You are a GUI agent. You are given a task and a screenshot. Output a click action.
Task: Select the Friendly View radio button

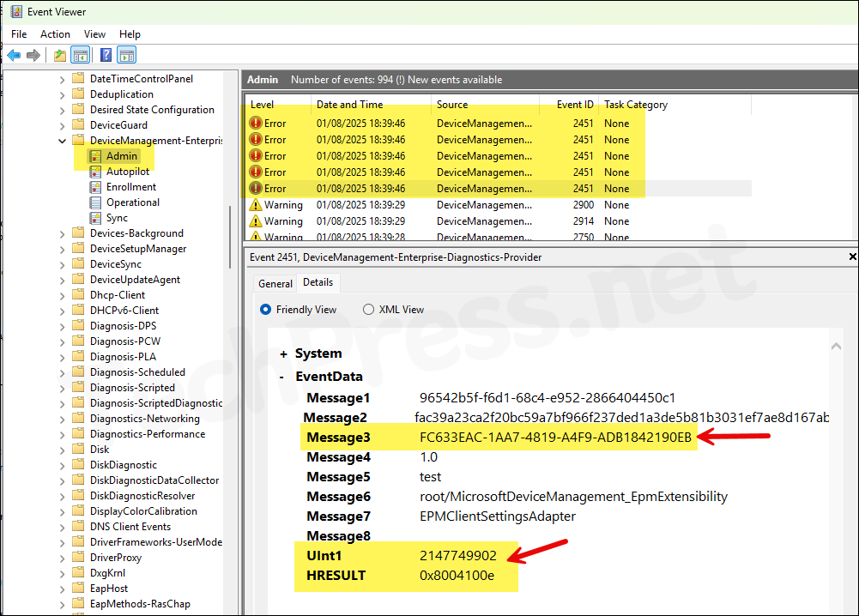click(x=266, y=310)
